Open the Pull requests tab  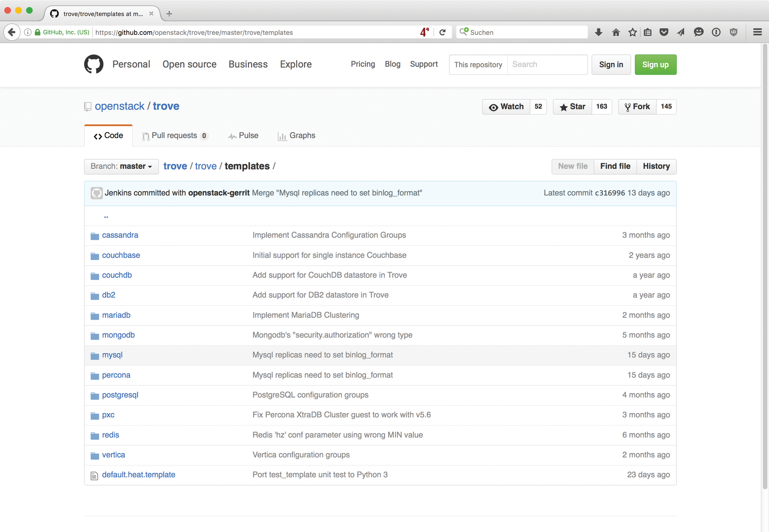[x=175, y=135]
